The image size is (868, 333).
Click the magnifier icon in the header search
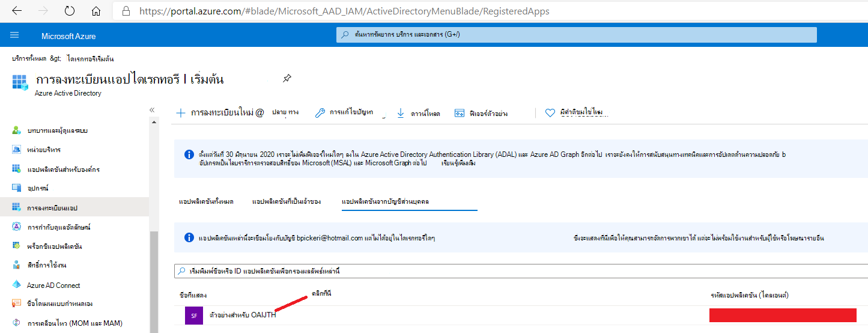click(345, 35)
